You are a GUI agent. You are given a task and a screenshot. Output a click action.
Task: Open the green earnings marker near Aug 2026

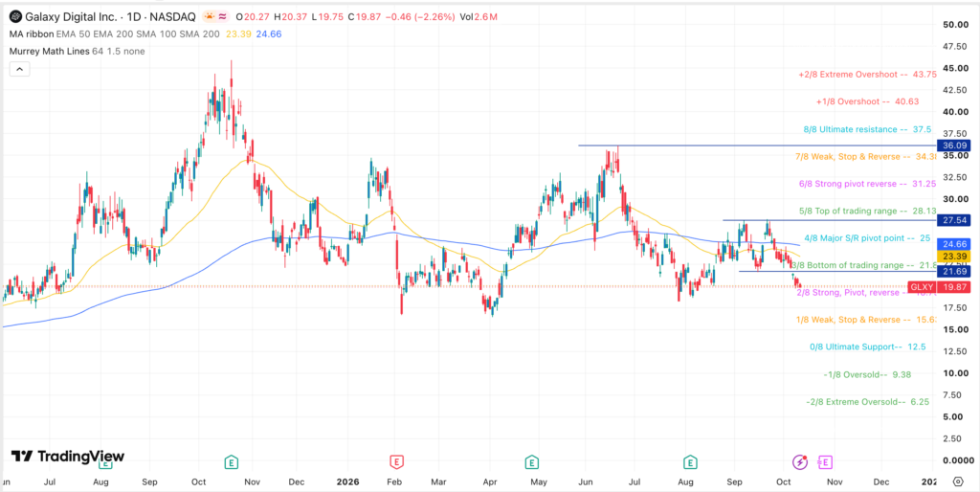point(689,462)
